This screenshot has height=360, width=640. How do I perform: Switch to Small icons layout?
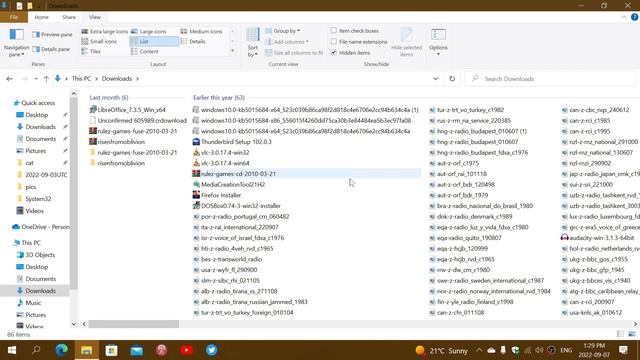pos(99,42)
